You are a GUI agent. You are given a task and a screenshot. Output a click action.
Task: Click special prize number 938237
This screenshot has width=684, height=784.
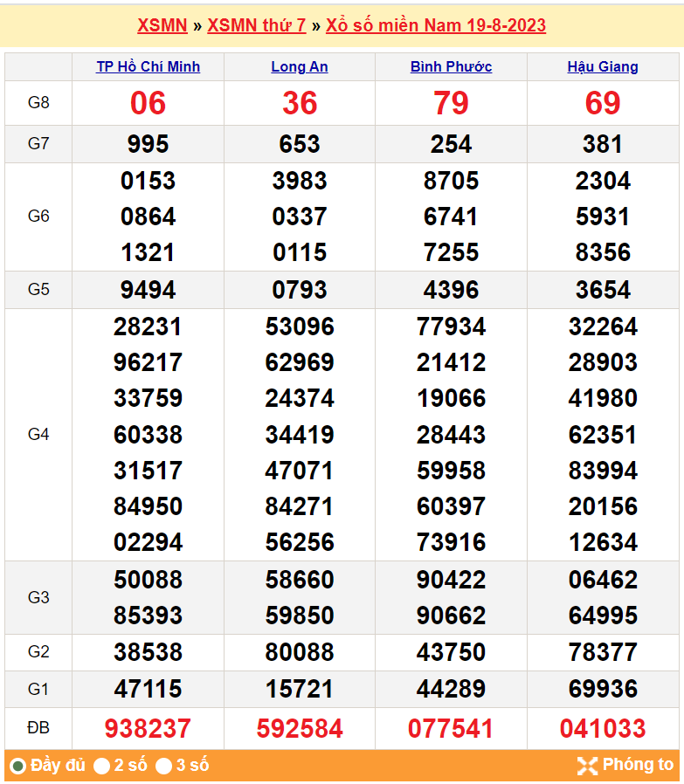(148, 728)
